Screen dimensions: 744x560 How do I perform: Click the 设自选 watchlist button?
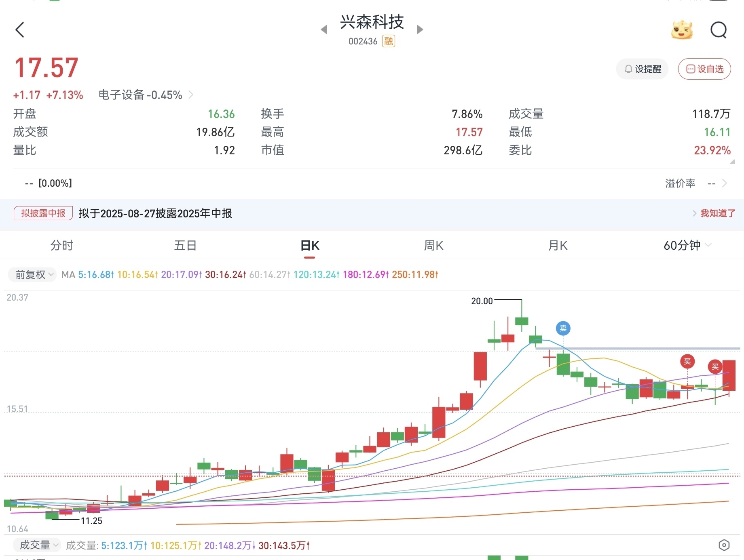704,69
